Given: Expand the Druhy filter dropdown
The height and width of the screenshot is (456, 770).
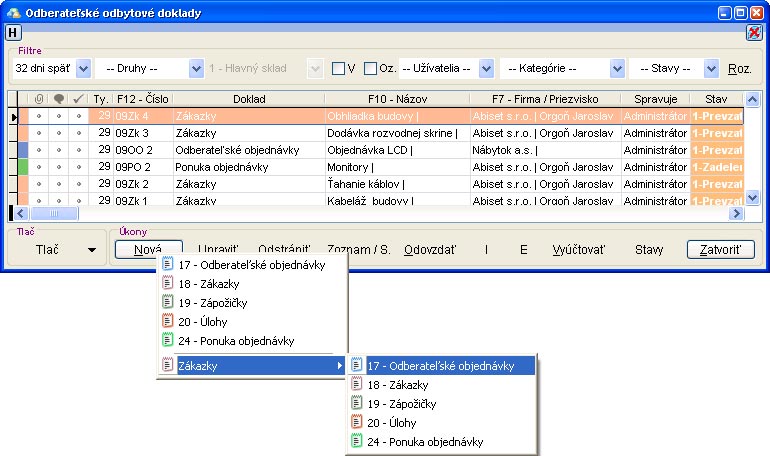Looking at the screenshot, I should 196,68.
